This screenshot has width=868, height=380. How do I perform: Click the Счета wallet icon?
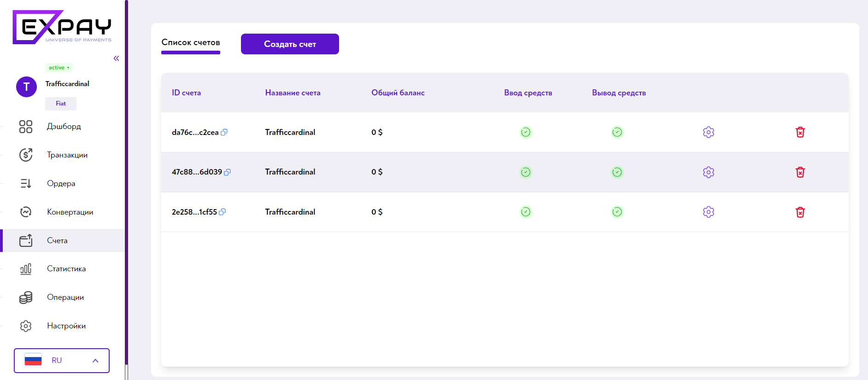click(26, 240)
